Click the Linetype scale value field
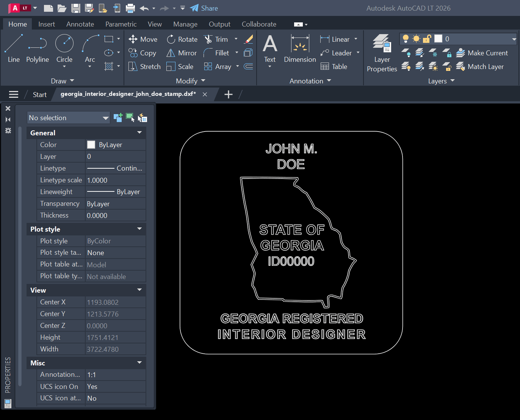The height and width of the screenshot is (420, 520). click(116, 180)
